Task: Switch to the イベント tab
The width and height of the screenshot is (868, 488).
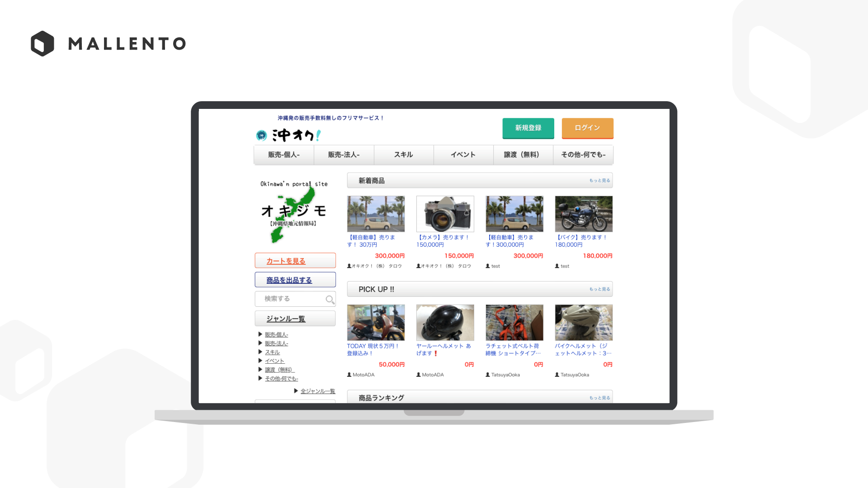Action: [463, 155]
